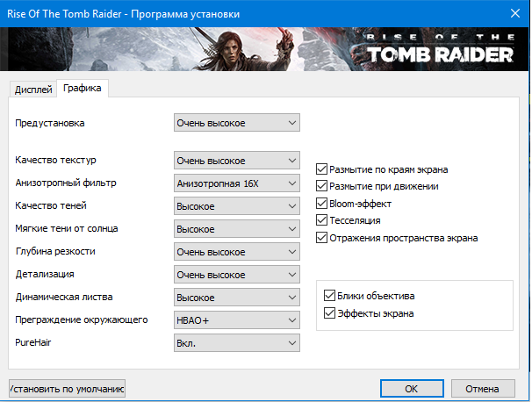This screenshot has width=532, height=402.
Task: Toggle the Блики объектива checkbox
Action: coord(329,296)
